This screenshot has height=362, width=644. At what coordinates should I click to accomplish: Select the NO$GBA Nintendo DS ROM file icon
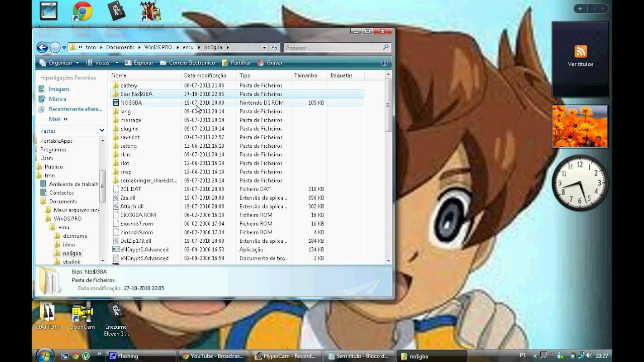tap(116, 103)
